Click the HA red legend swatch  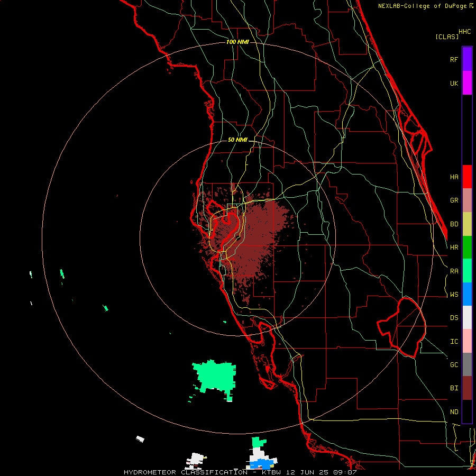point(467,177)
